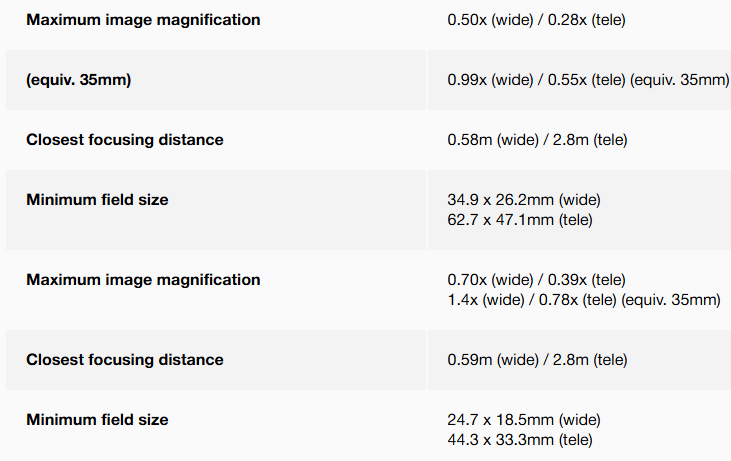Click Closest focusing distance label beside 0.59m
The width and height of the screenshot is (731, 461).
(125, 360)
